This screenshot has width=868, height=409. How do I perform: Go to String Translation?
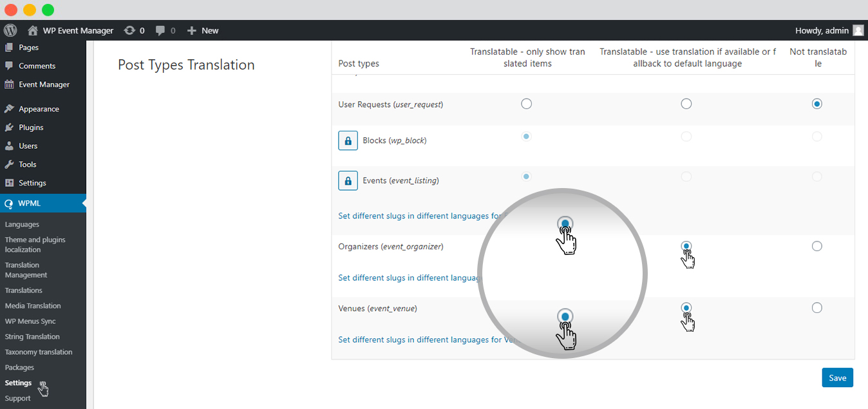[32, 337]
